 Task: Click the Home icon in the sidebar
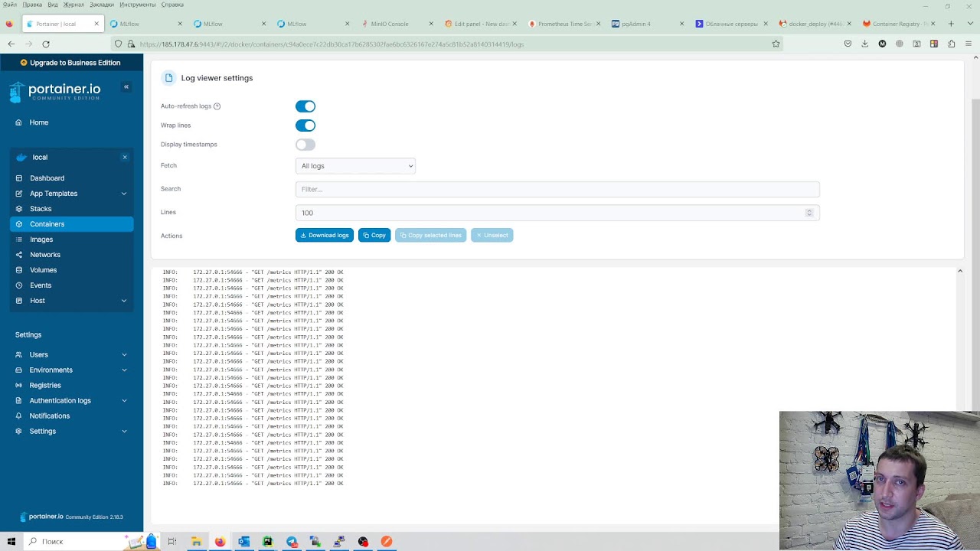[x=19, y=122]
